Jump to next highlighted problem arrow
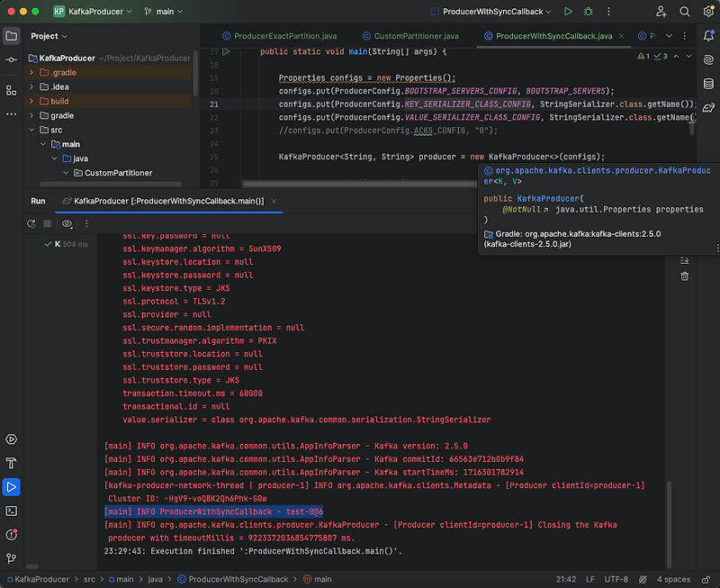 point(688,56)
